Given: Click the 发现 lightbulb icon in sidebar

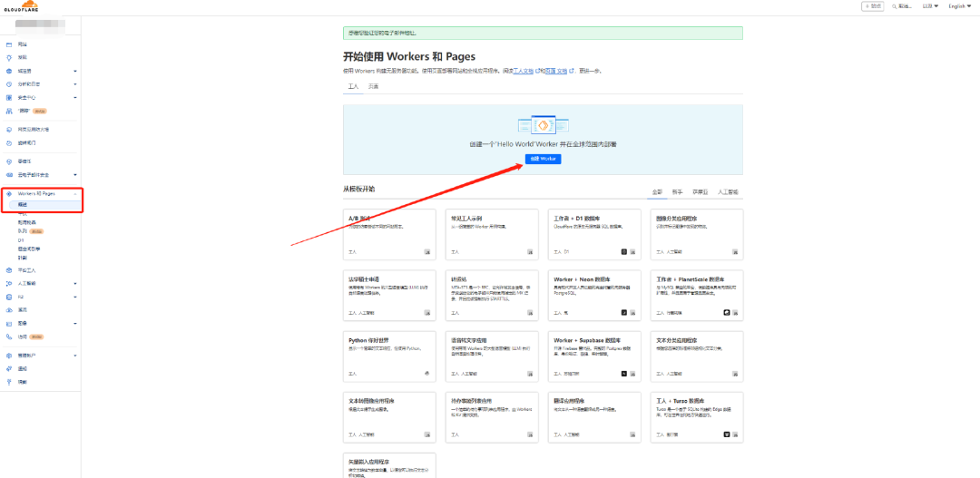Looking at the screenshot, I should pos(9,57).
